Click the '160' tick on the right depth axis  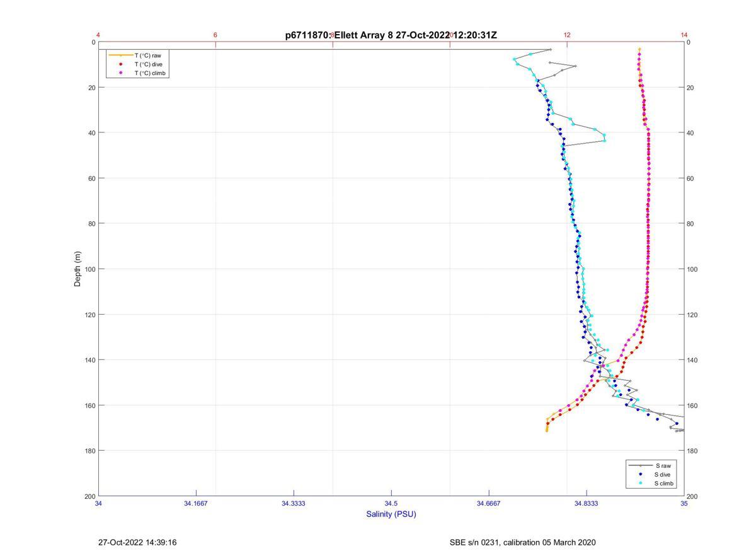click(694, 405)
